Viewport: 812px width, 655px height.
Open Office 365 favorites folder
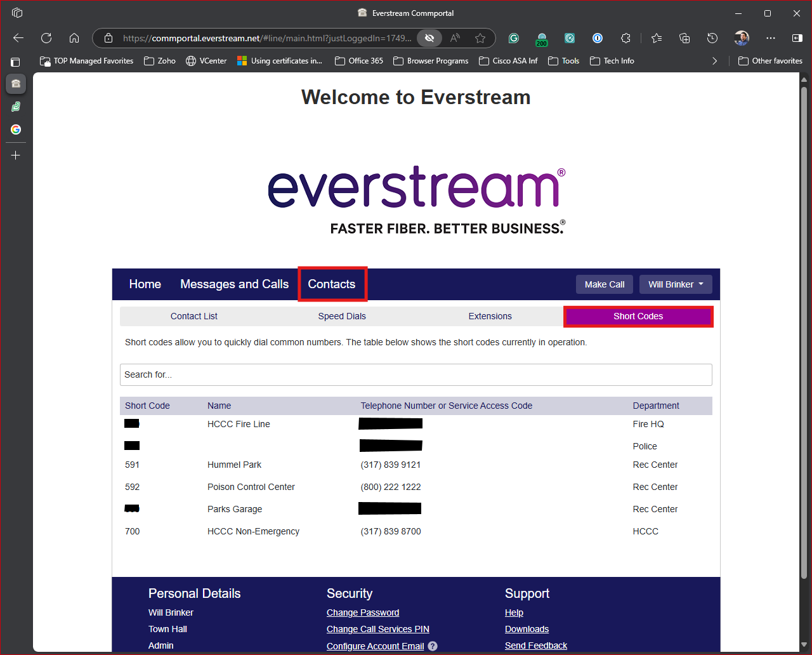(359, 61)
